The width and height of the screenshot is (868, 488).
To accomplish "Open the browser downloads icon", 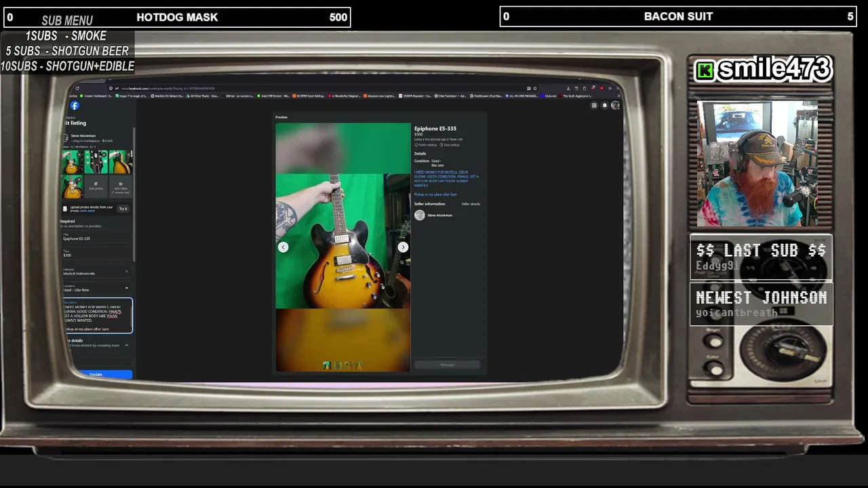I will click(x=568, y=88).
